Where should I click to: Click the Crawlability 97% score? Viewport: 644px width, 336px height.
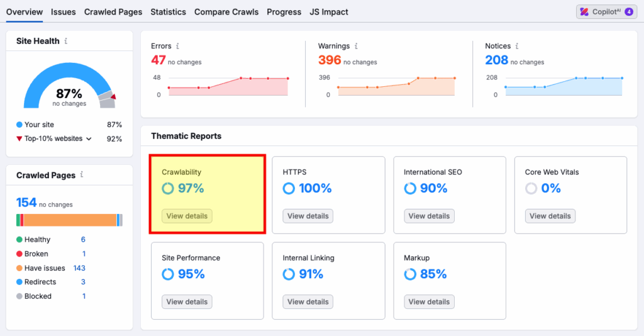click(191, 189)
